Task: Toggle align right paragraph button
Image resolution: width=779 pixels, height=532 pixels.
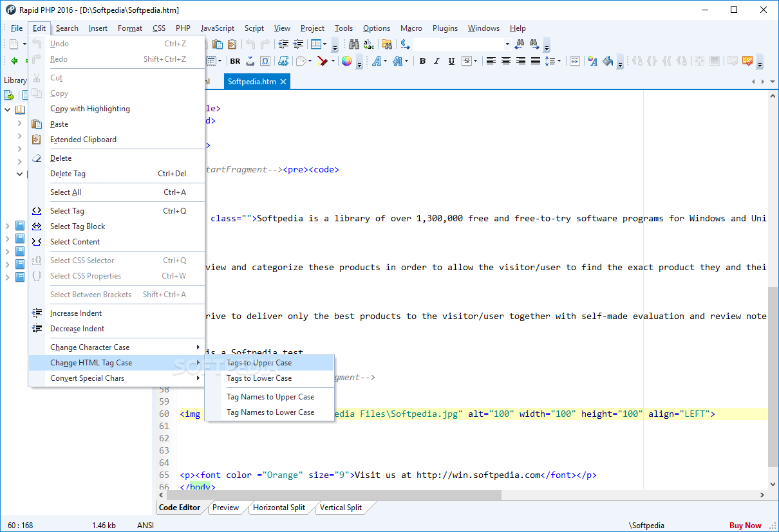Action: pyautogui.click(x=521, y=61)
